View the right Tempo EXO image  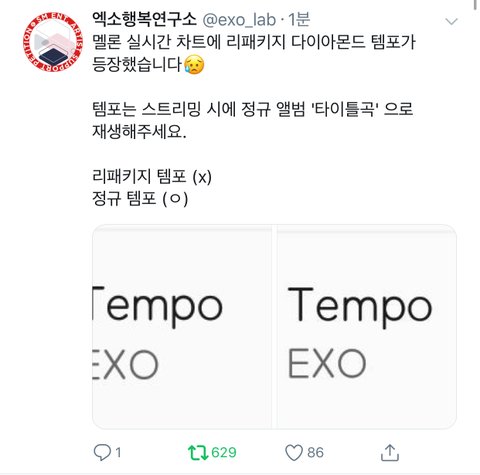click(367, 327)
